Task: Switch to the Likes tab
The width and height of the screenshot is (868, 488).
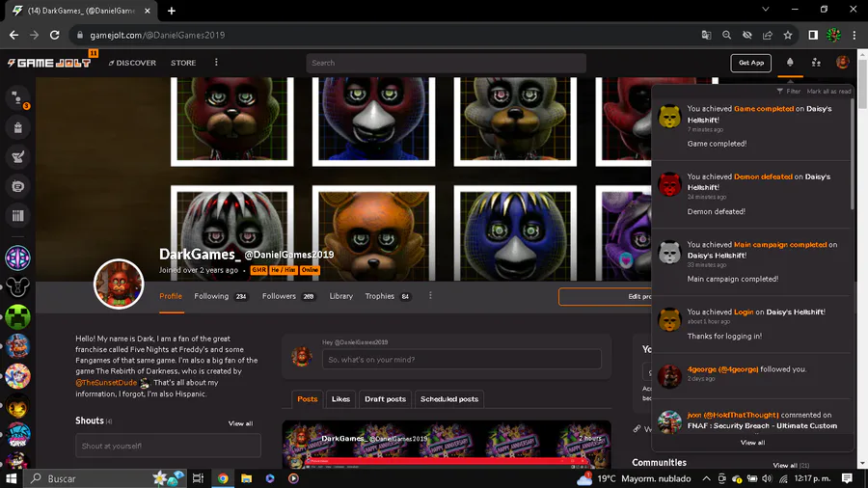Action: (x=340, y=399)
